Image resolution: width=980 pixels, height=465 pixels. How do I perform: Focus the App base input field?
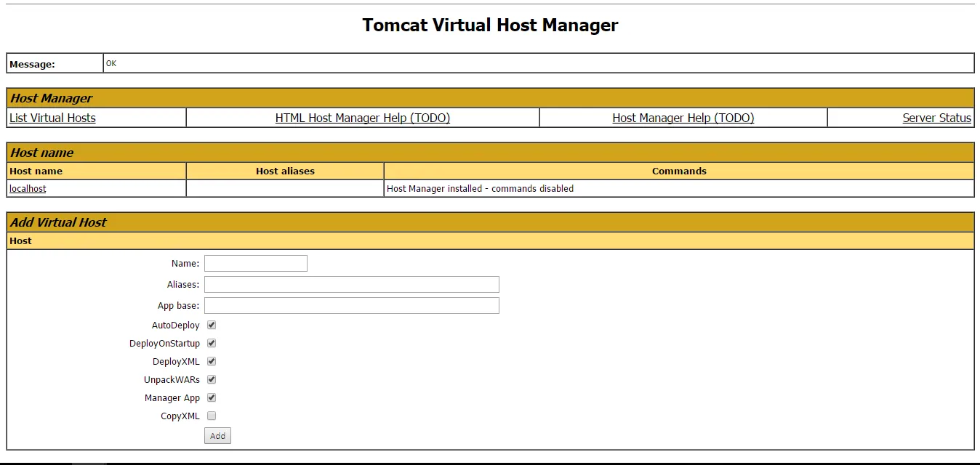pos(352,305)
